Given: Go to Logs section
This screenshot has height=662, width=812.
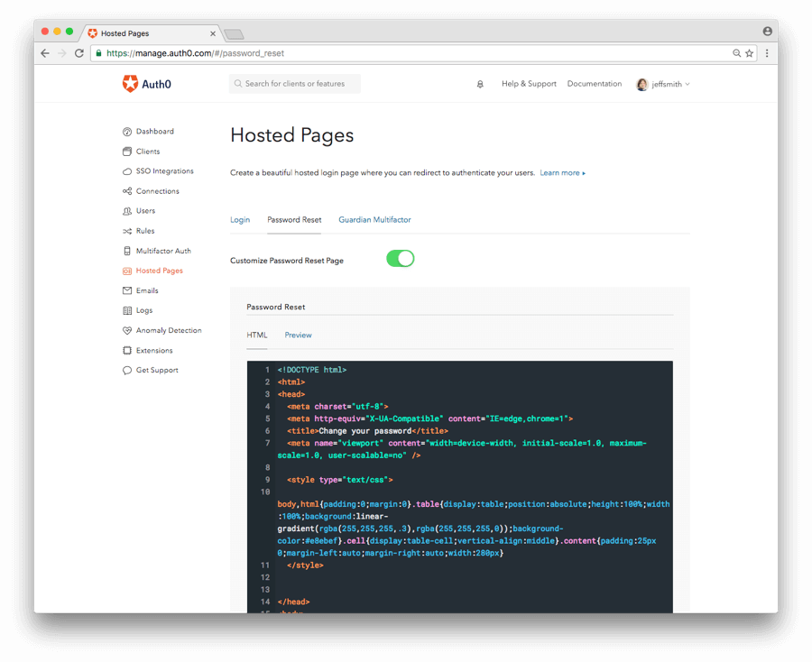Looking at the screenshot, I should 144,310.
